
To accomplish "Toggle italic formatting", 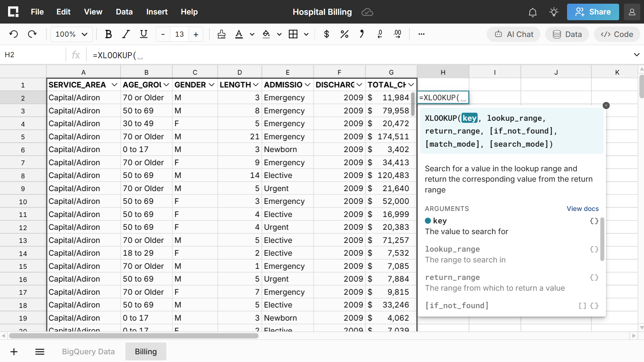I will tap(126, 34).
